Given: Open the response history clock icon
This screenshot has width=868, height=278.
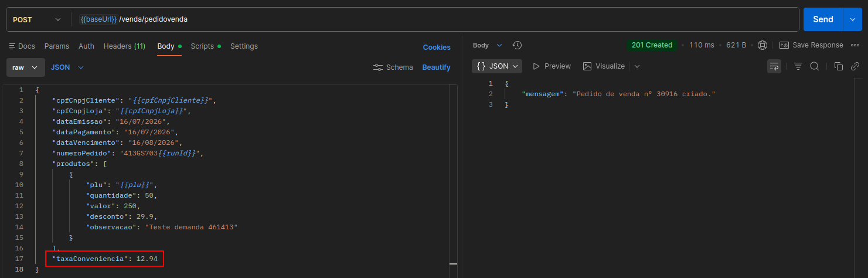Looking at the screenshot, I should (517, 45).
